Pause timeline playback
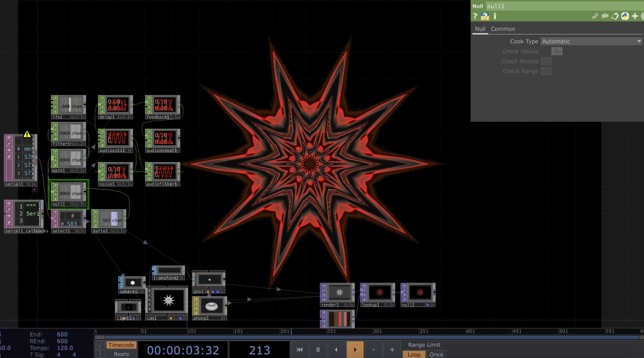644x358 pixels. pos(318,350)
